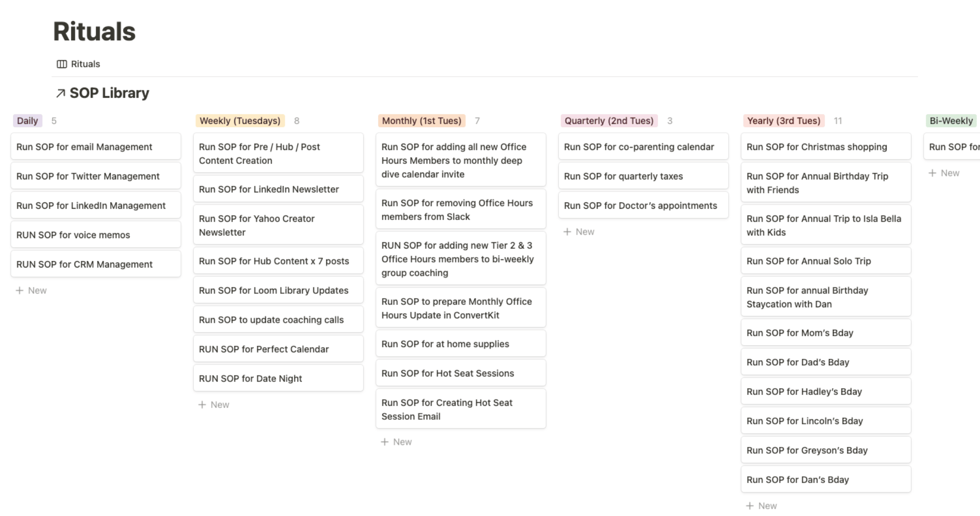Select the Weekly (Tuesdays) group tag
Viewport: 980px width, 516px height.
tap(240, 121)
